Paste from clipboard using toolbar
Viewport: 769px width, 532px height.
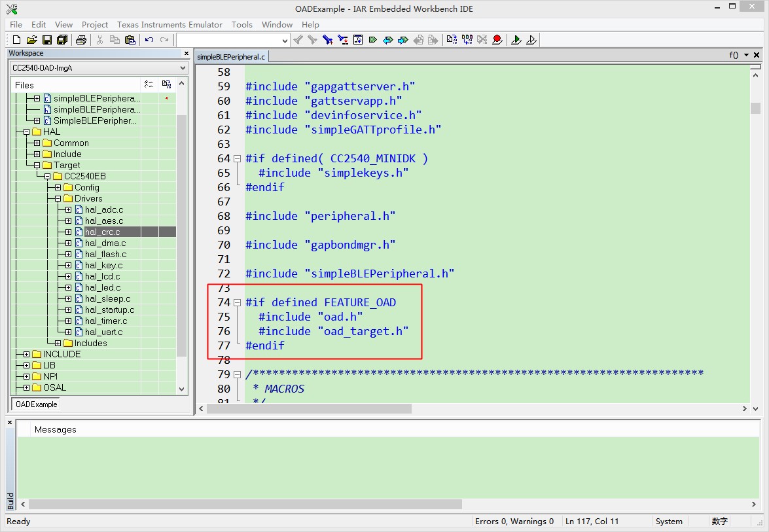tap(130, 40)
